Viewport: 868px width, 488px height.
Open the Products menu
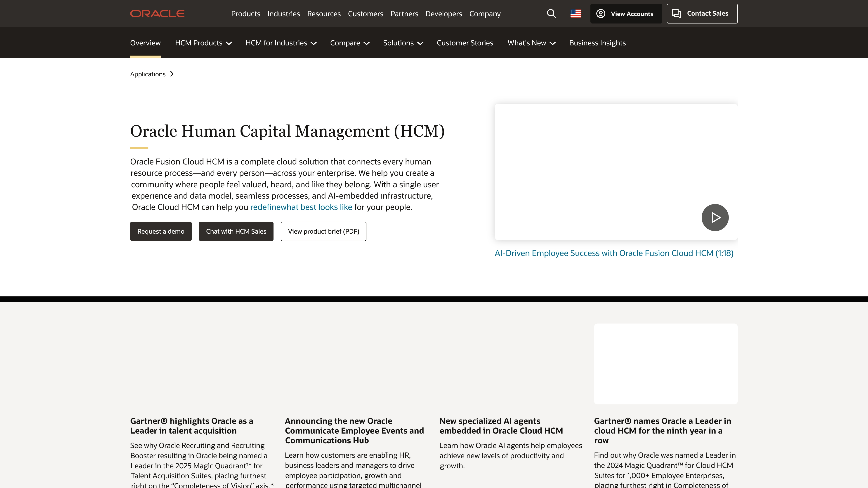pos(246,14)
